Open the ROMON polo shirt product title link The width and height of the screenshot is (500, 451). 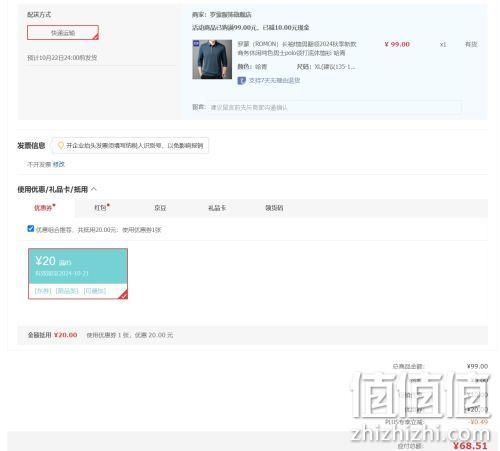pos(297,48)
